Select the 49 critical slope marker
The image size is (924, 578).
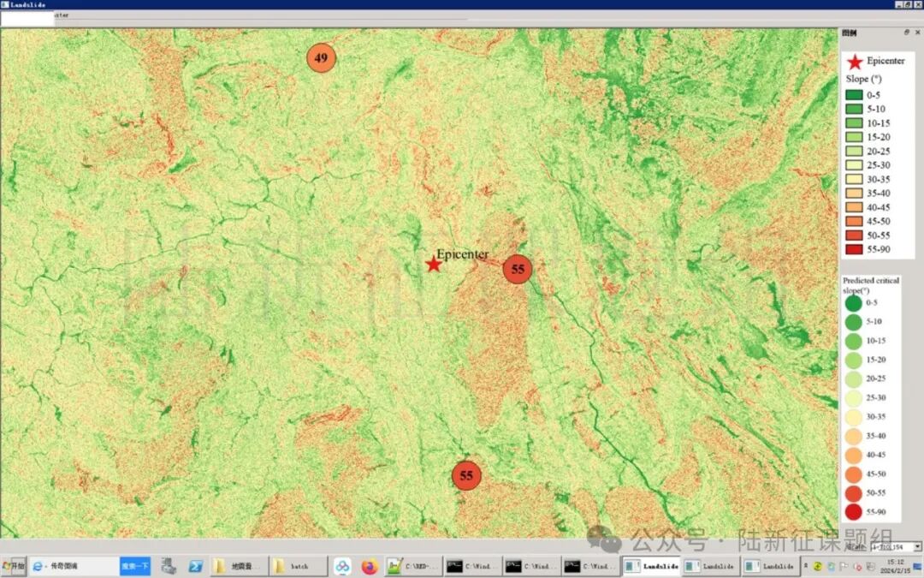coord(322,58)
